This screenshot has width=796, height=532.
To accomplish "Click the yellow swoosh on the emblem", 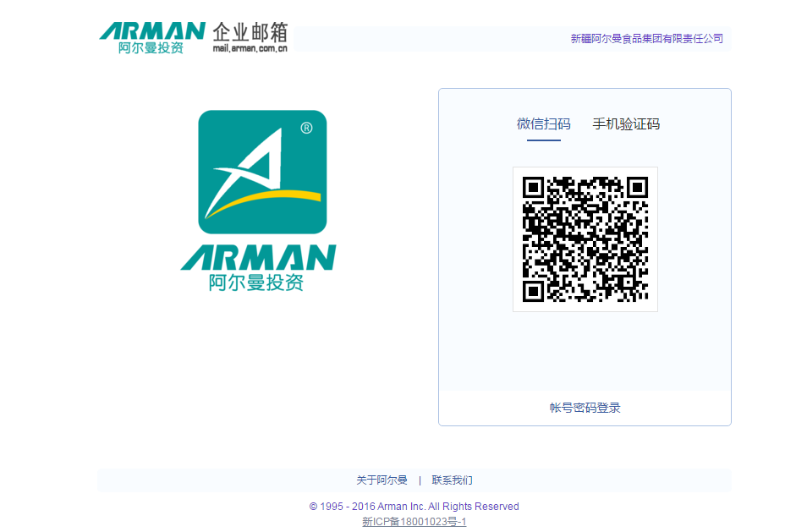I will click(x=265, y=201).
